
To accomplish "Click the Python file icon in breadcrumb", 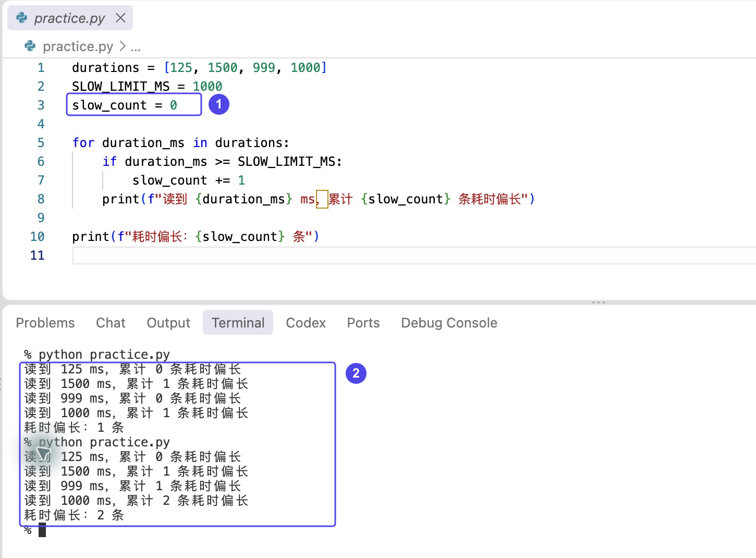I will (30, 46).
